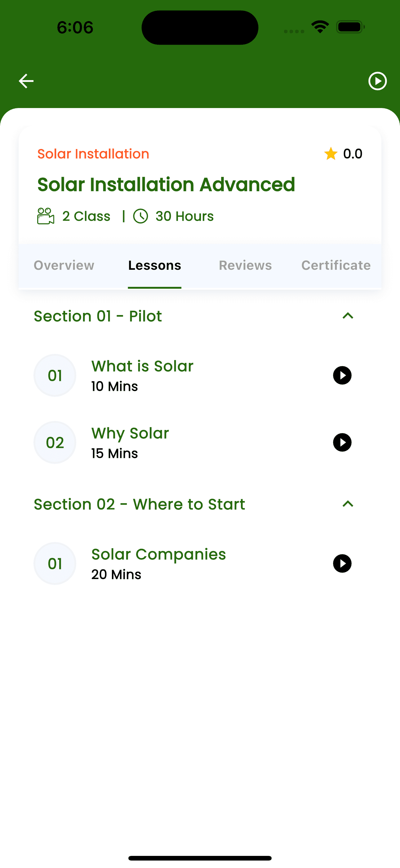Open the Reviews tab
The height and width of the screenshot is (868, 400).
245,265
